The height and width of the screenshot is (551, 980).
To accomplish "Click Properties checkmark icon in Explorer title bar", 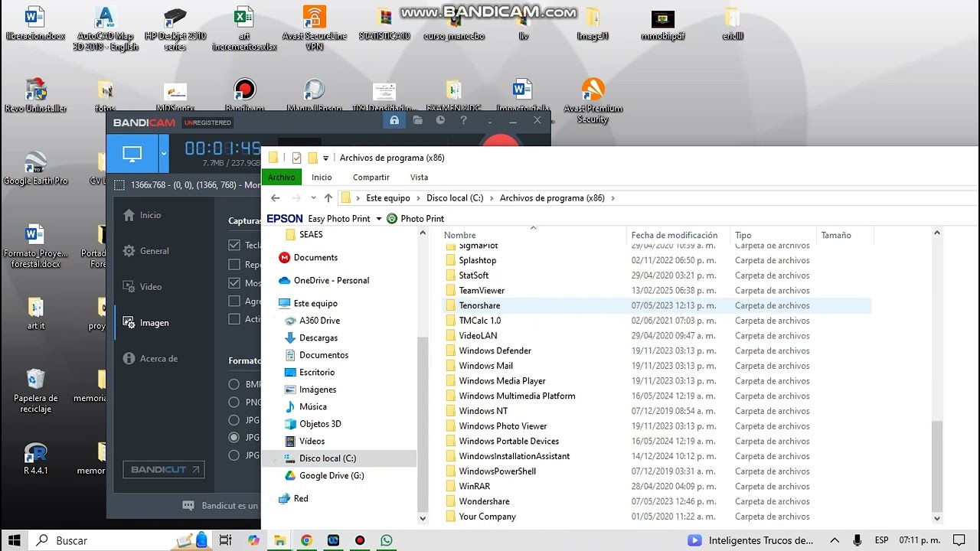I will (297, 158).
